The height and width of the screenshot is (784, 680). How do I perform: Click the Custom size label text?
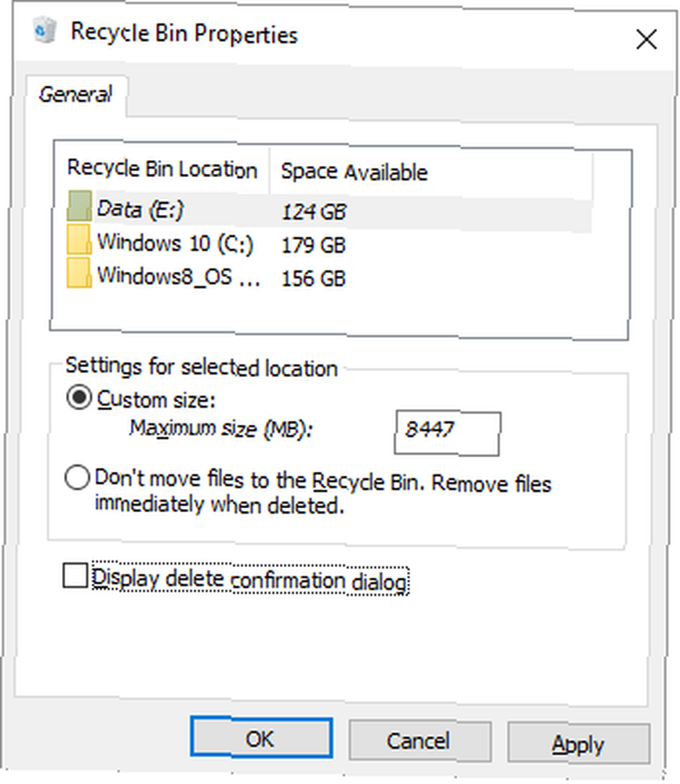tap(156, 400)
